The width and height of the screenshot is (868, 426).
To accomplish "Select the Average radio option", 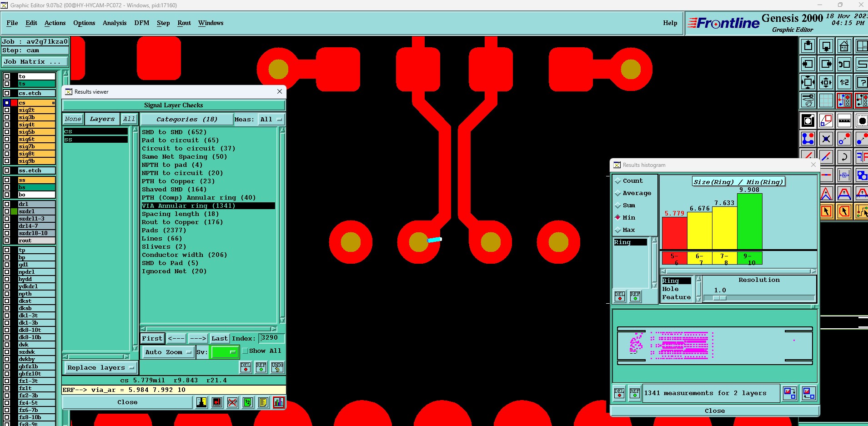I will (618, 193).
